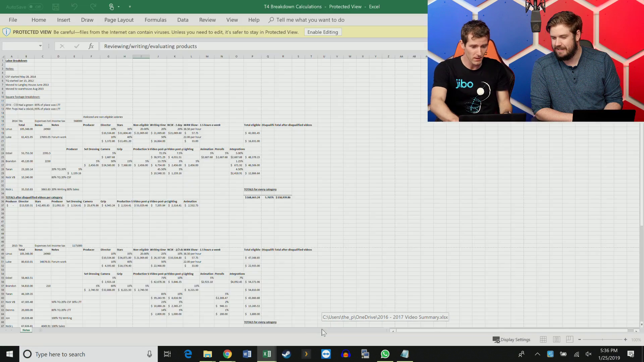
Task: Click the zoom in plus icon
Action: 625,340
